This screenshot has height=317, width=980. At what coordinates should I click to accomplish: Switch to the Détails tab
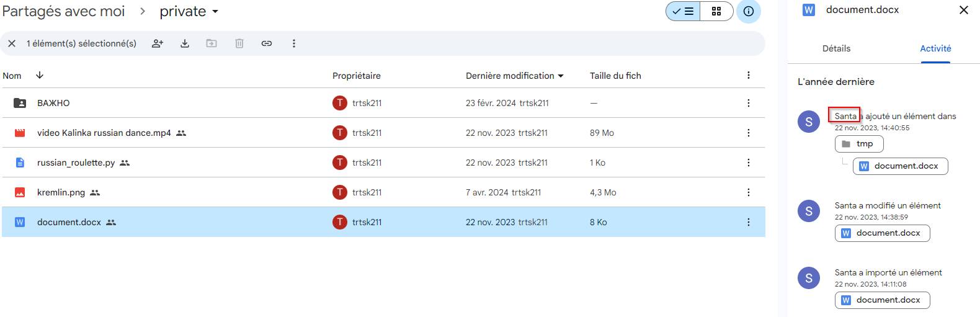coord(836,48)
